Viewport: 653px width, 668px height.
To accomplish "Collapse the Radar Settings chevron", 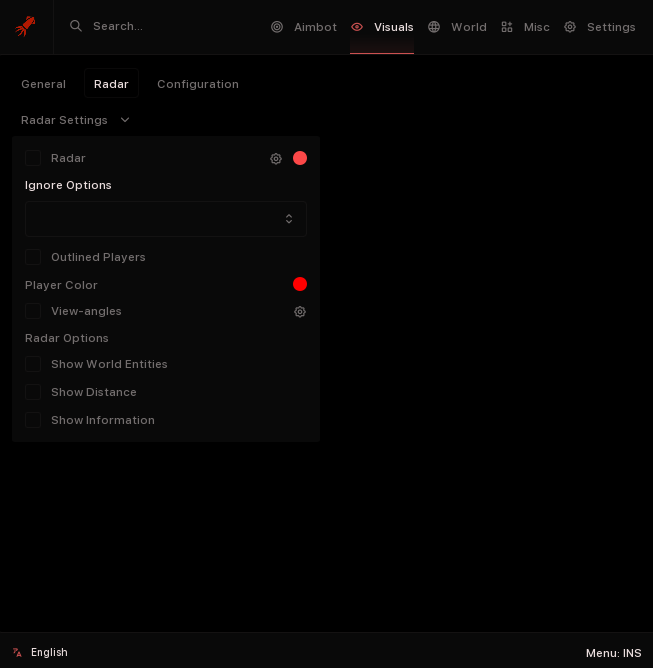I will (x=125, y=120).
